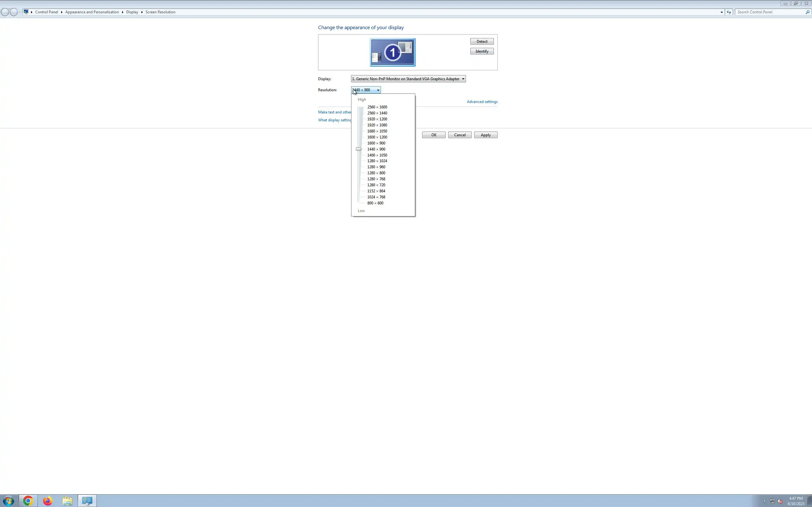Click the network tray icon
This screenshot has height=507, width=812.
pyautogui.click(x=772, y=501)
